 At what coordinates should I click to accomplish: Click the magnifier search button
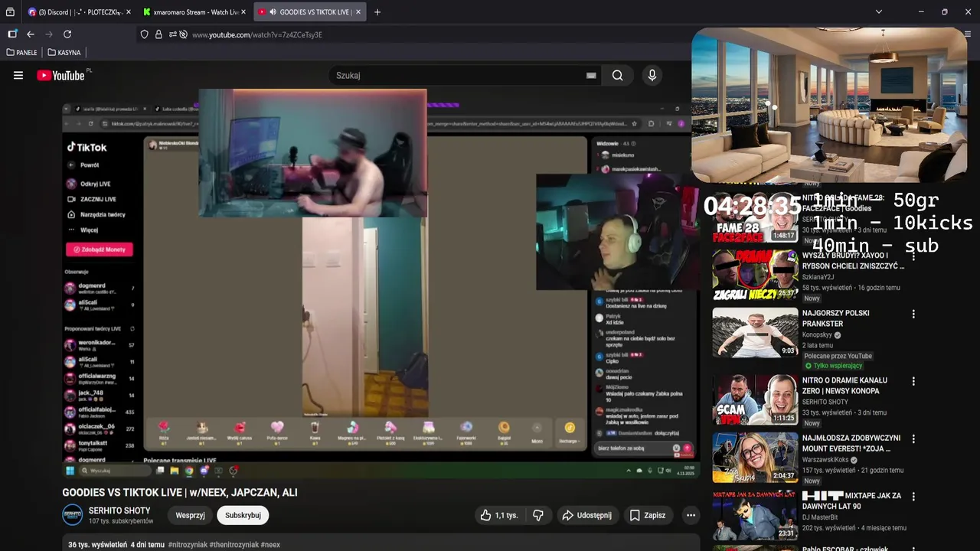(x=617, y=75)
